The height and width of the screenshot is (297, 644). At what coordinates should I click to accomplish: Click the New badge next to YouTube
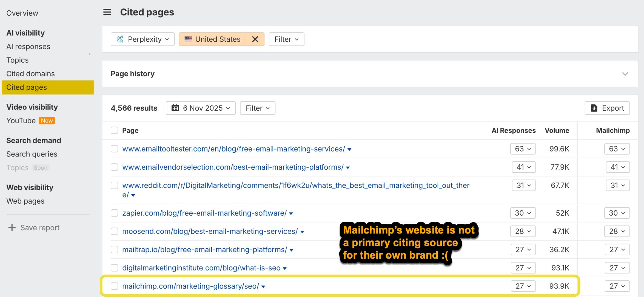47,121
